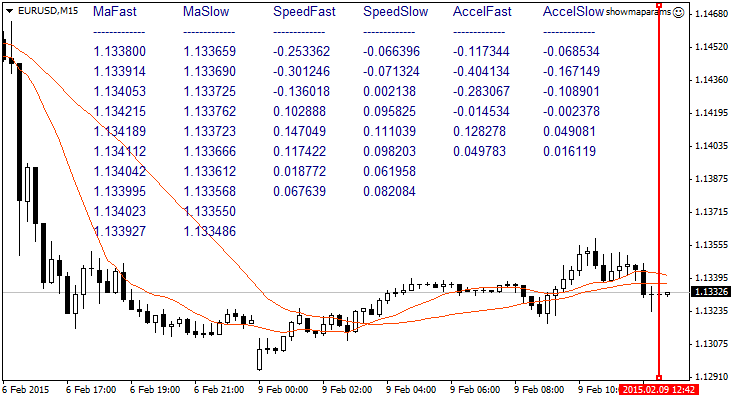Image resolution: width=731 pixels, height=396 pixels.
Task: Select SpeedFast value -0.253362
Action: tap(302, 51)
